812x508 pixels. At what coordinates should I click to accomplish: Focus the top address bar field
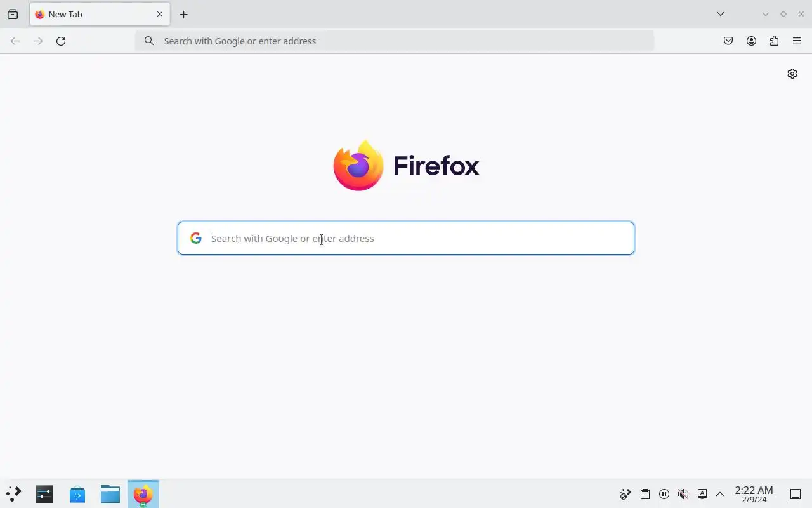pyautogui.click(x=395, y=41)
